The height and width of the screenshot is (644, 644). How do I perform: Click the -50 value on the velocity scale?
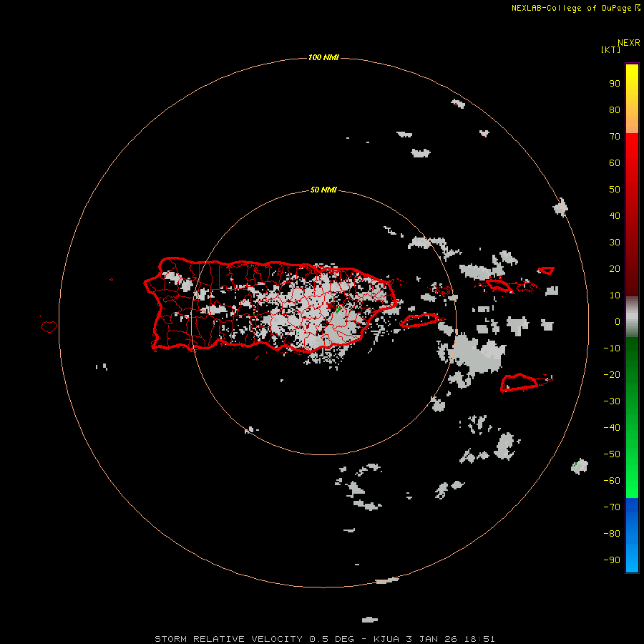point(612,454)
